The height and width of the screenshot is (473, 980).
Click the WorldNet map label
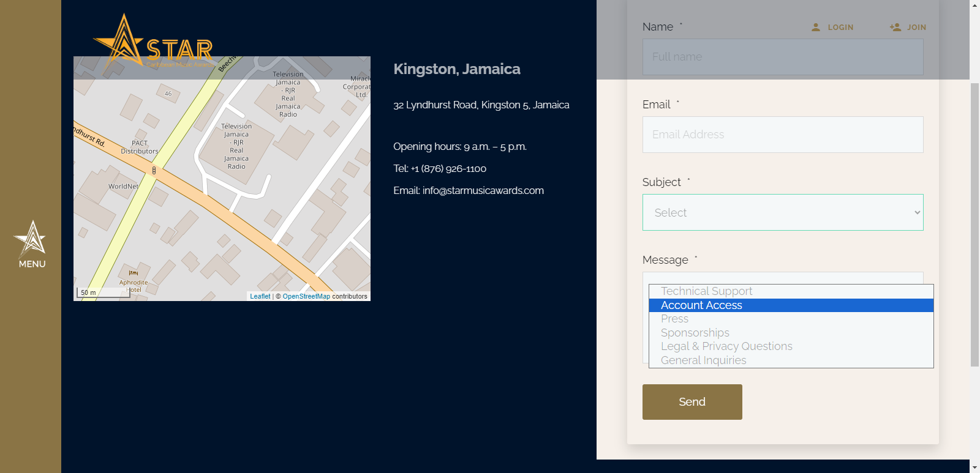coord(123,187)
